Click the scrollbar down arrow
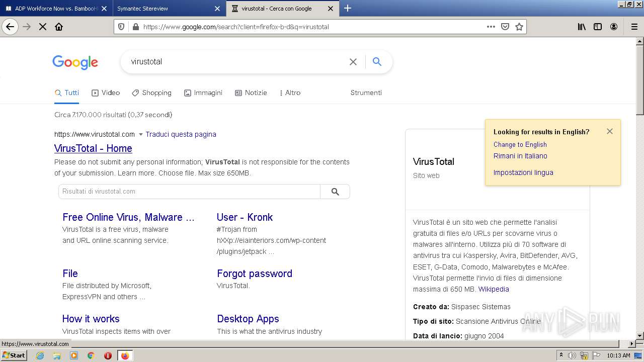644x362 pixels. click(x=640, y=335)
